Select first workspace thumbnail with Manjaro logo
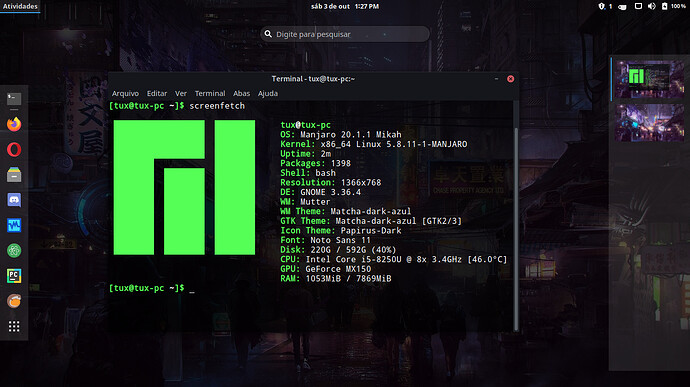This screenshot has height=387, width=690. pos(650,79)
